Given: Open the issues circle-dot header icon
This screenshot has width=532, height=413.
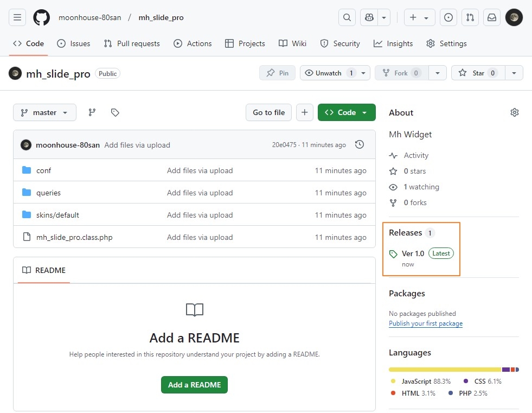Looking at the screenshot, I should click(448, 17).
